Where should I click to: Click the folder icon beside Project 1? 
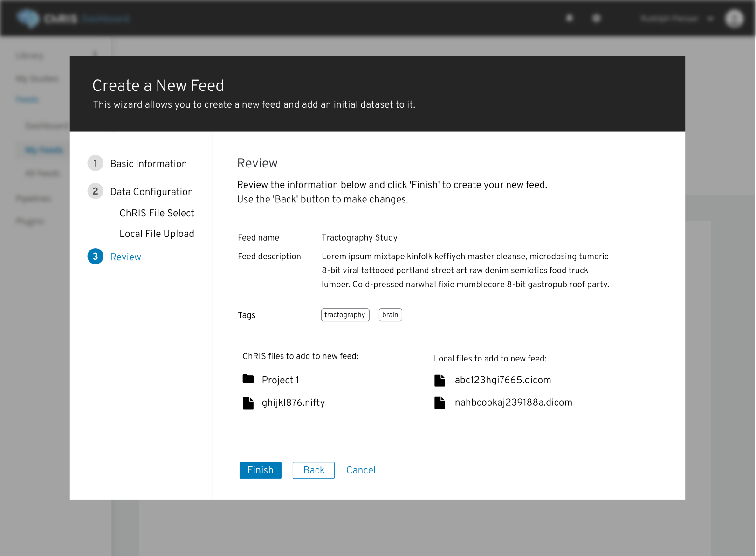point(249,380)
